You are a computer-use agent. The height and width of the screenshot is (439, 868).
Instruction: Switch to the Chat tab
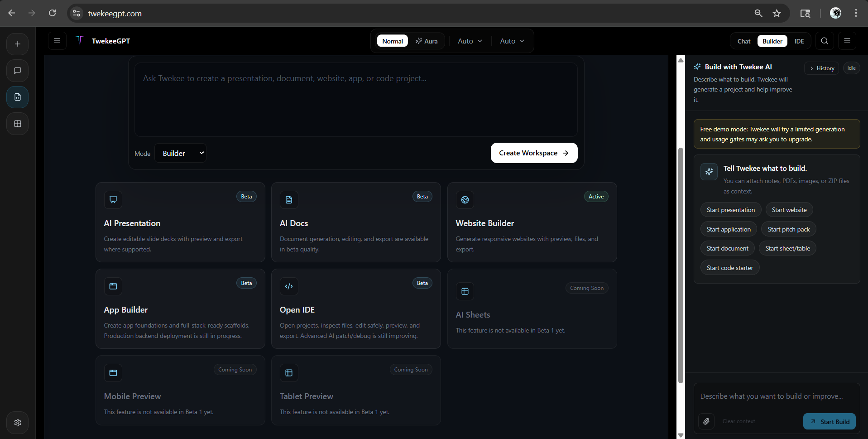pyautogui.click(x=744, y=41)
